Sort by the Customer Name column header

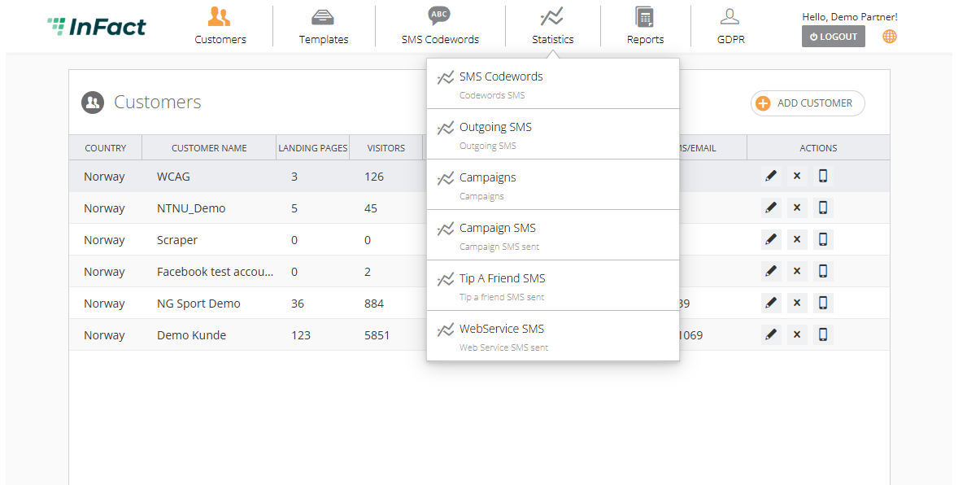point(209,148)
